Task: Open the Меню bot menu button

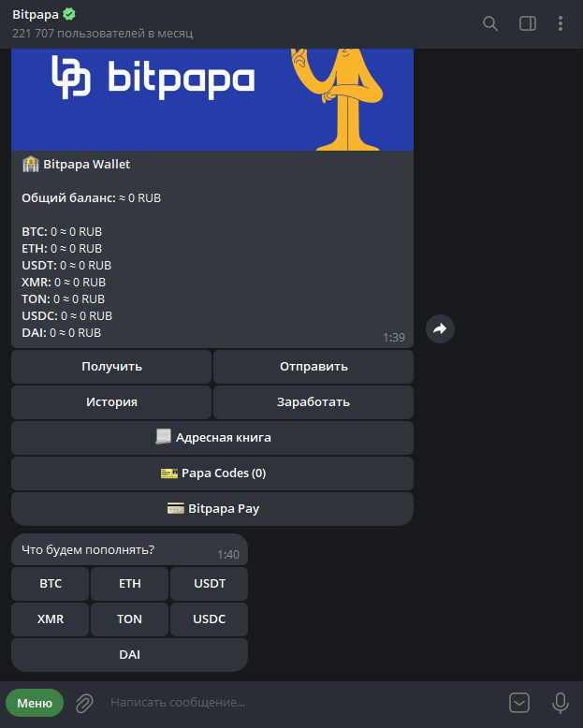Action: (x=35, y=703)
